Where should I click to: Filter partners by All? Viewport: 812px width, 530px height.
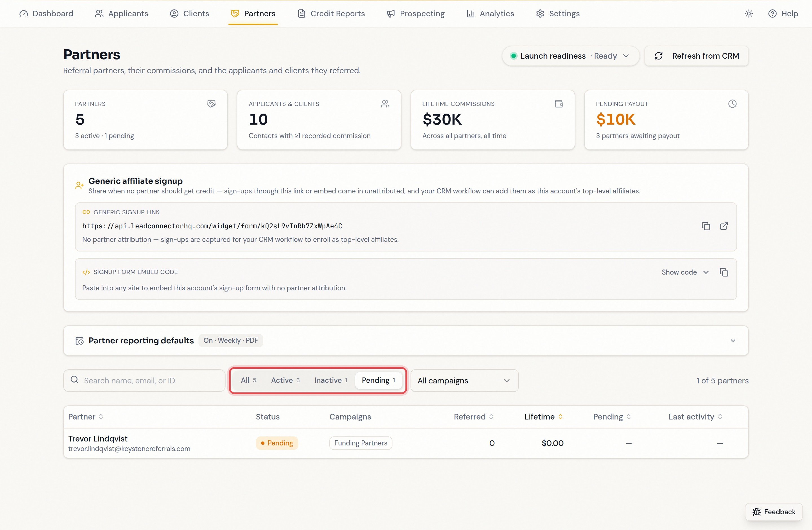(x=248, y=380)
